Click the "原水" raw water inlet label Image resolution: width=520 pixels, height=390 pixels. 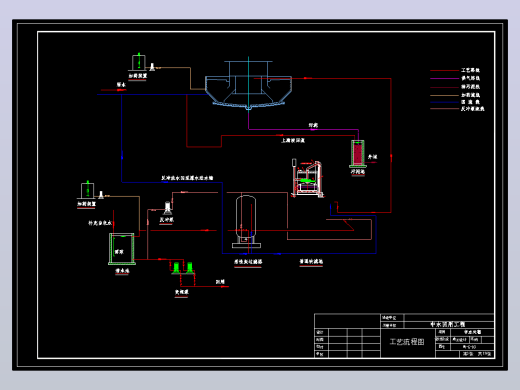pyautogui.click(x=121, y=85)
